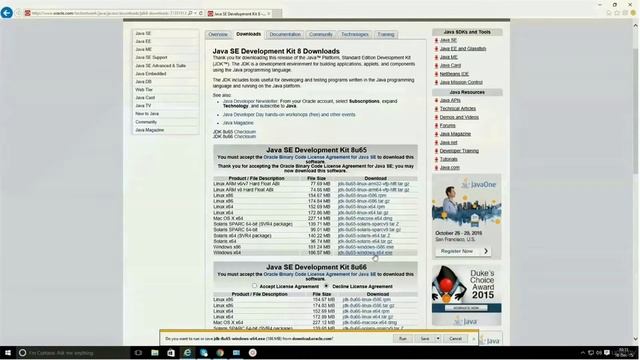Screen dimensions: 640x360
Task: Click the refresh icon in the address bar
Action: (x=201, y=13)
